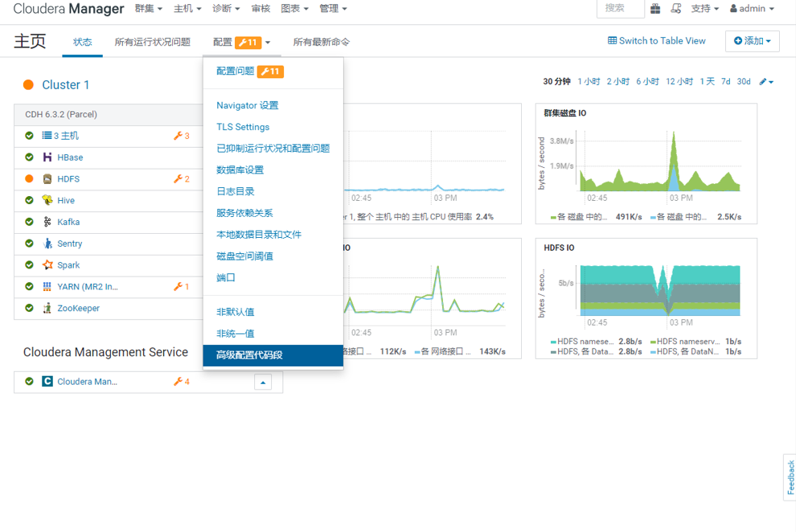The width and height of the screenshot is (796, 532).
Task: Set time range to 7d
Action: (726, 82)
